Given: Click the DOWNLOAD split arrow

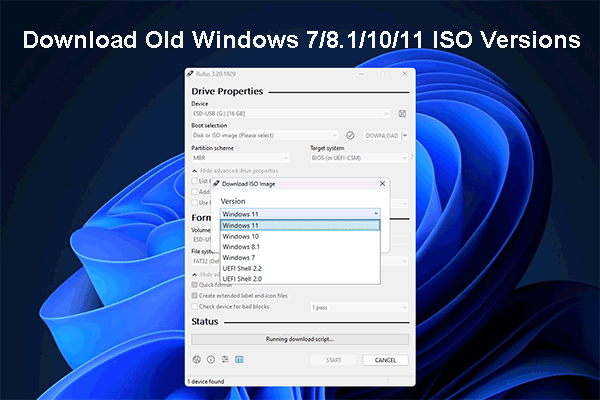Looking at the screenshot, I should click(405, 136).
